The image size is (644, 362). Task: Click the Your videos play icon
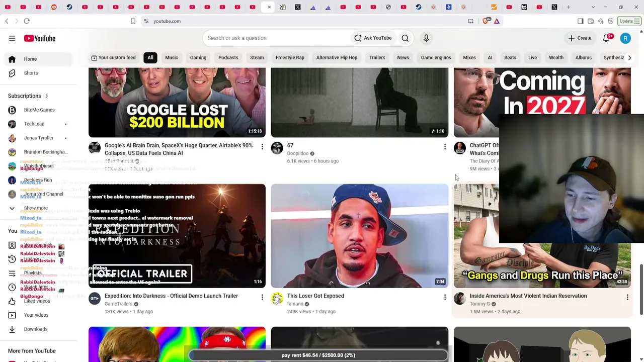pyautogui.click(x=12, y=315)
